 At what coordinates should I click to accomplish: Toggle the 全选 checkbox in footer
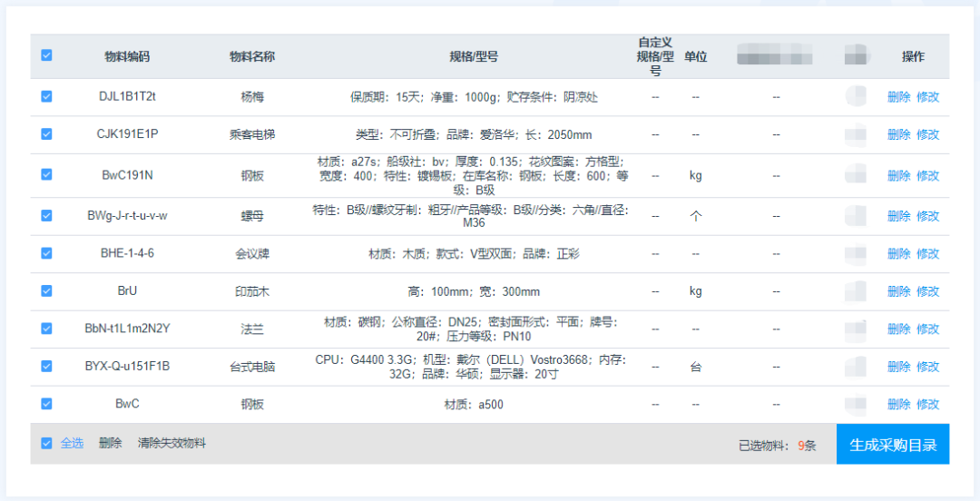(x=46, y=444)
